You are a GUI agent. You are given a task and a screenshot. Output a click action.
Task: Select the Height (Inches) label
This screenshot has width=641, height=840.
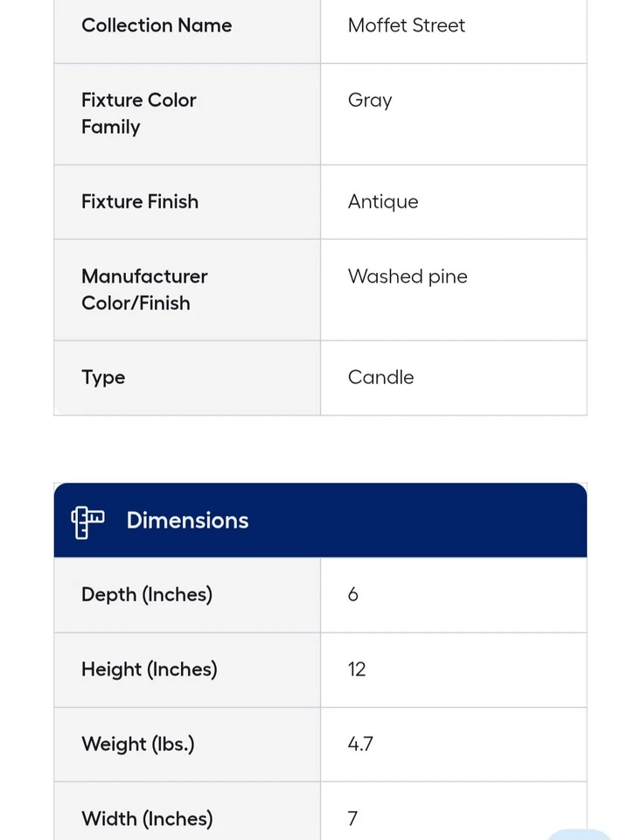[x=150, y=670]
